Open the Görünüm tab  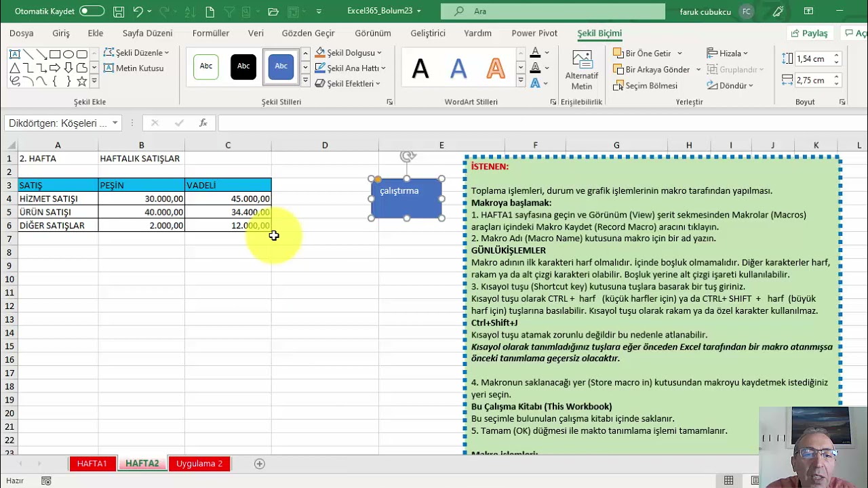click(373, 33)
